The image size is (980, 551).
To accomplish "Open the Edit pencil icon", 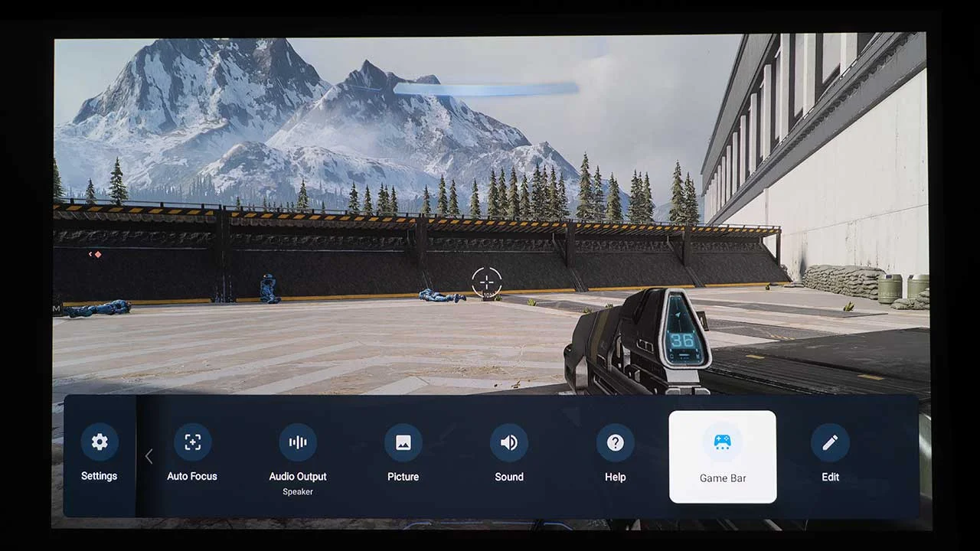I will tap(830, 442).
